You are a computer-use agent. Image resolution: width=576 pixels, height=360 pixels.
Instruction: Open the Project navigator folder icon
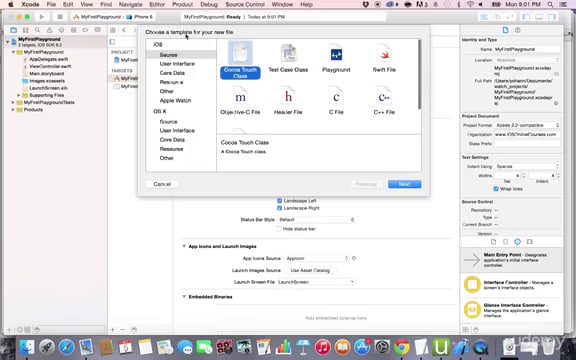click(14, 30)
